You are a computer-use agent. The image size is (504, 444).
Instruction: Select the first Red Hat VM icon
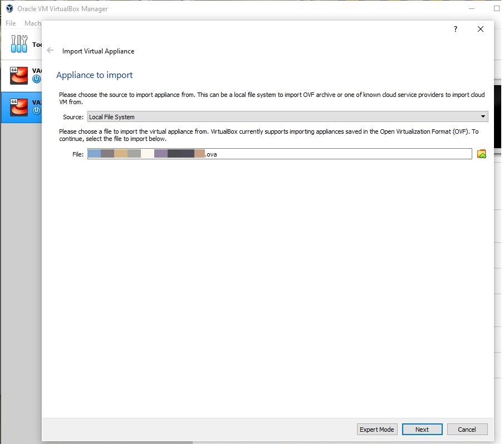(19, 75)
